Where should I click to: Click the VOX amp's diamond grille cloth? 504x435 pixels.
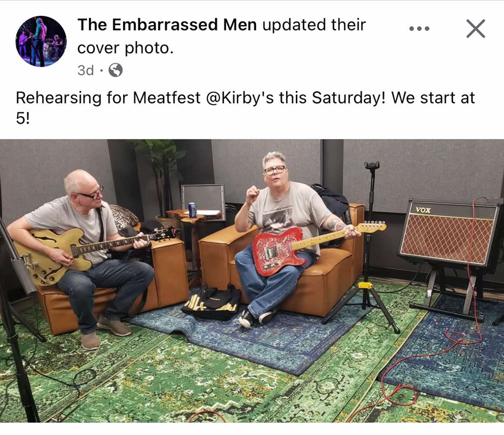(447, 239)
